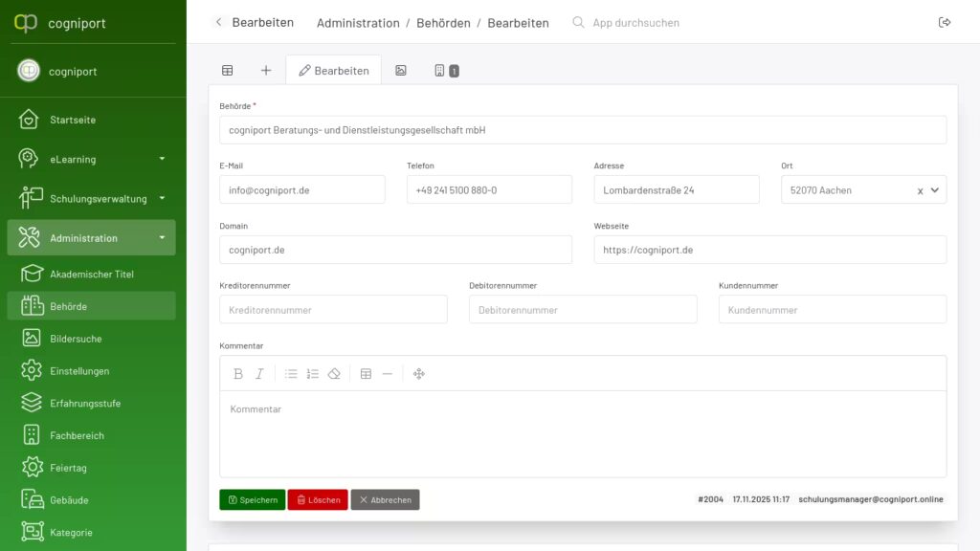Go back using the chevron beside Bearbeiten

(x=218, y=23)
